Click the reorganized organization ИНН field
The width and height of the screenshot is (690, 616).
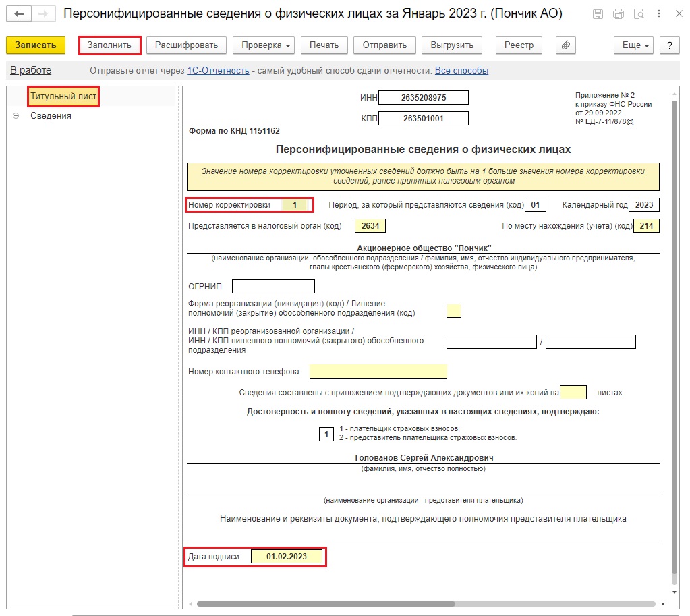coord(492,341)
